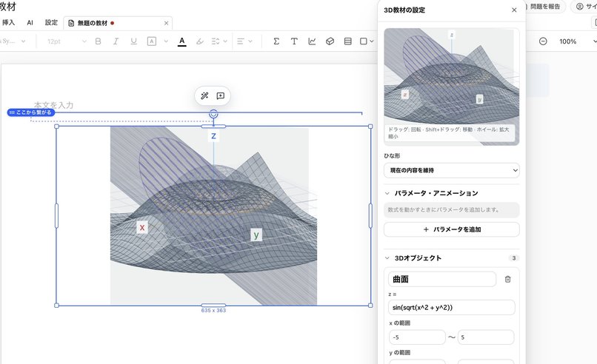Click the 3D surface figure in document
Image resolution: width=597 pixels, height=364 pixels.
click(x=213, y=215)
